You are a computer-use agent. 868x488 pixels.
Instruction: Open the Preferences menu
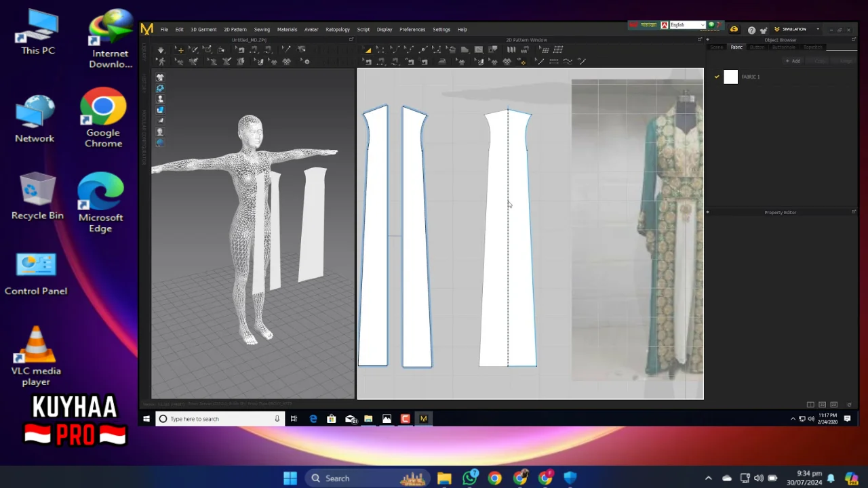[412, 29]
